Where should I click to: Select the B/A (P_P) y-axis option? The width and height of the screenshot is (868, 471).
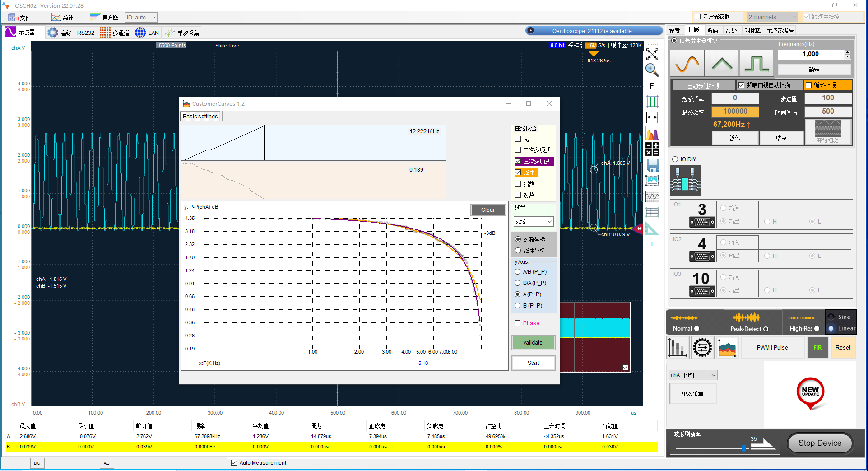(x=518, y=283)
